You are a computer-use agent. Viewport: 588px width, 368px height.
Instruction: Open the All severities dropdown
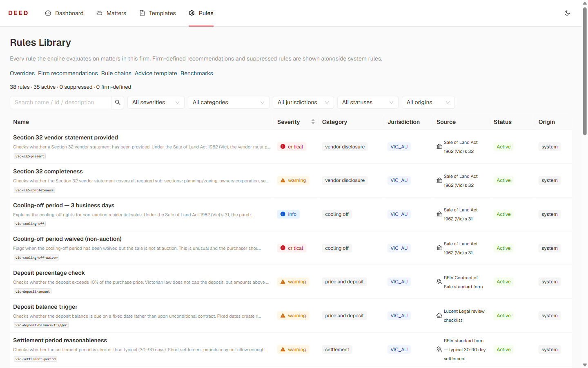[156, 102]
